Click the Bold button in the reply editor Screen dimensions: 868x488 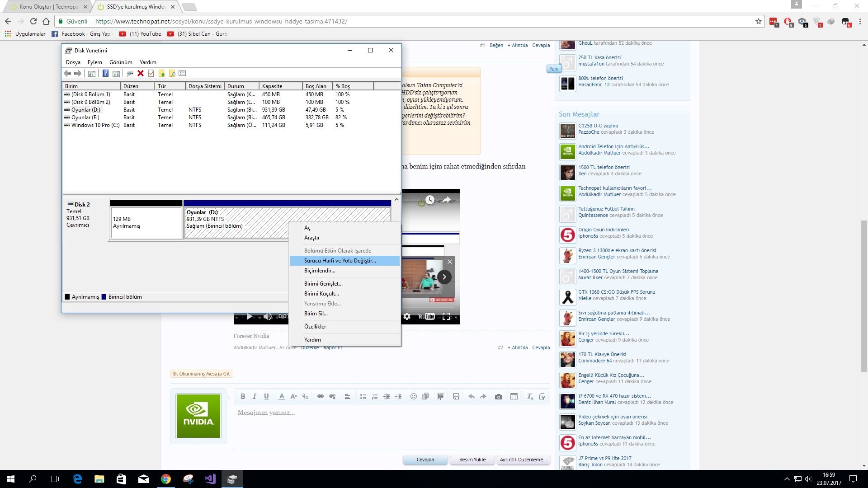[x=243, y=396]
